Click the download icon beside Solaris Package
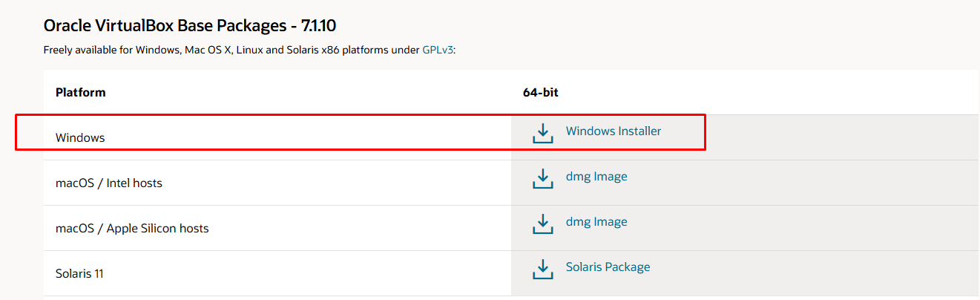This screenshot has width=980, height=300. [543, 269]
